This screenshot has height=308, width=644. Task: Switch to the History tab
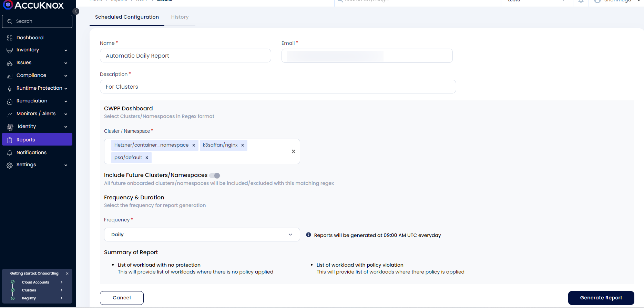pyautogui.click(x=180, y=17)
